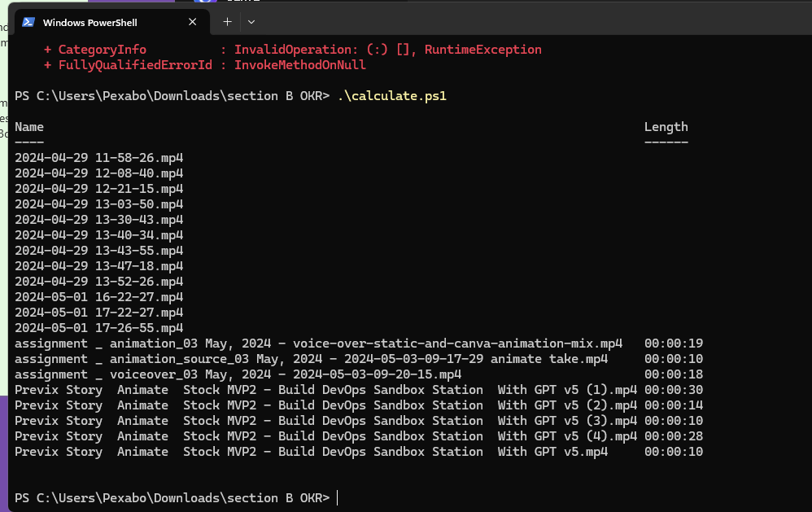
Task: Click the Previx Story v5 (2).mp4 row
Action: point(359,405)
